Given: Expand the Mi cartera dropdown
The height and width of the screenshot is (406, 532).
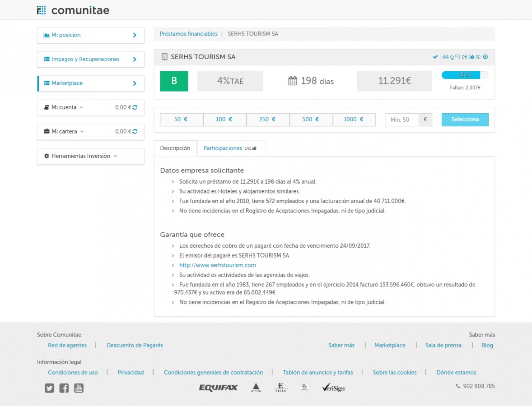Looking at the screenshot, I should [67, 132].
